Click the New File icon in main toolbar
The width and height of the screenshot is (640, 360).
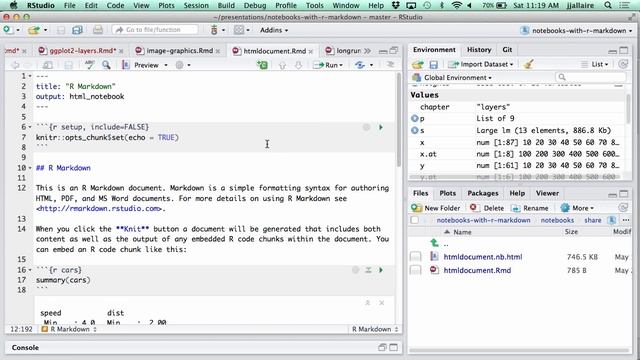point(7,30)
